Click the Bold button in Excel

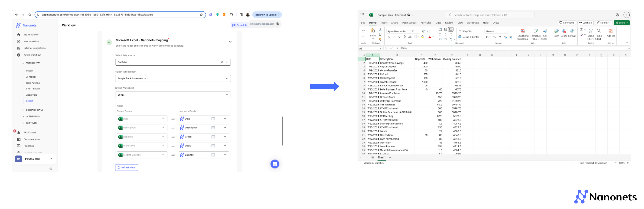389,37
